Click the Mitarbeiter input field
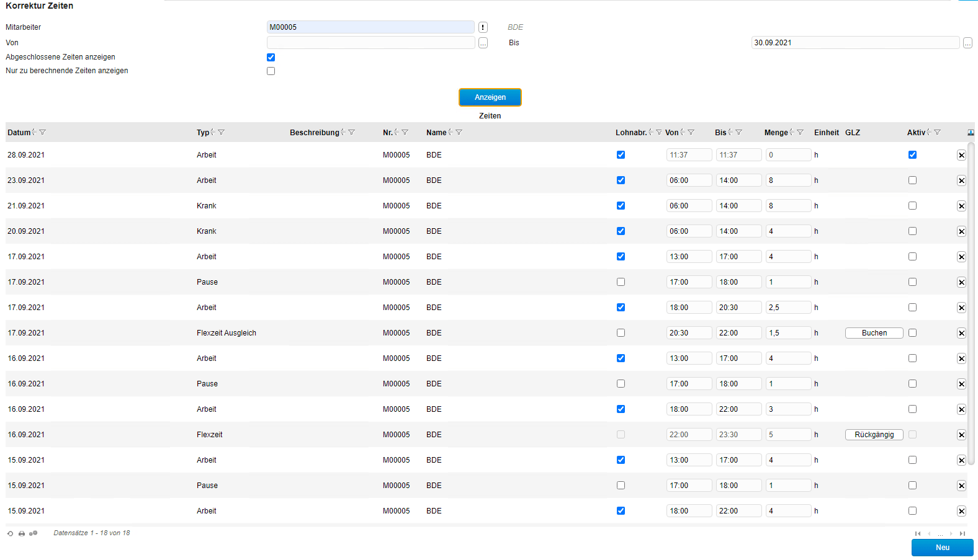Screen dimensions: 978x560 point(370,27)
